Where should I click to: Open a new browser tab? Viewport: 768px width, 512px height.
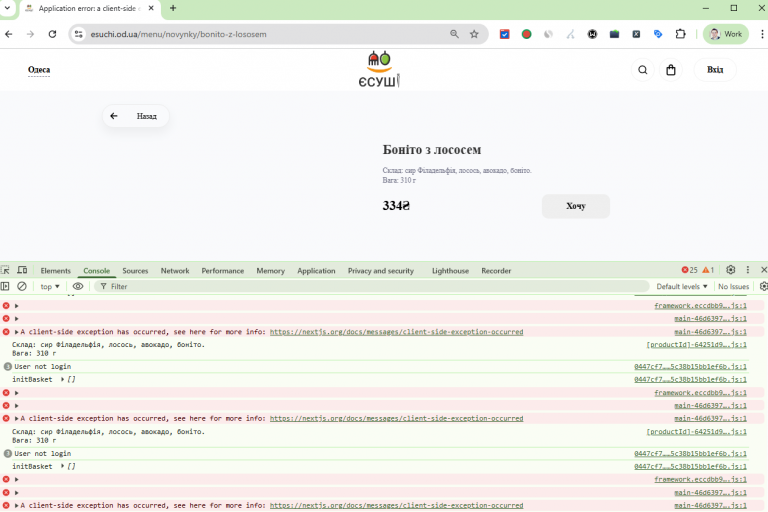(173, 8)
